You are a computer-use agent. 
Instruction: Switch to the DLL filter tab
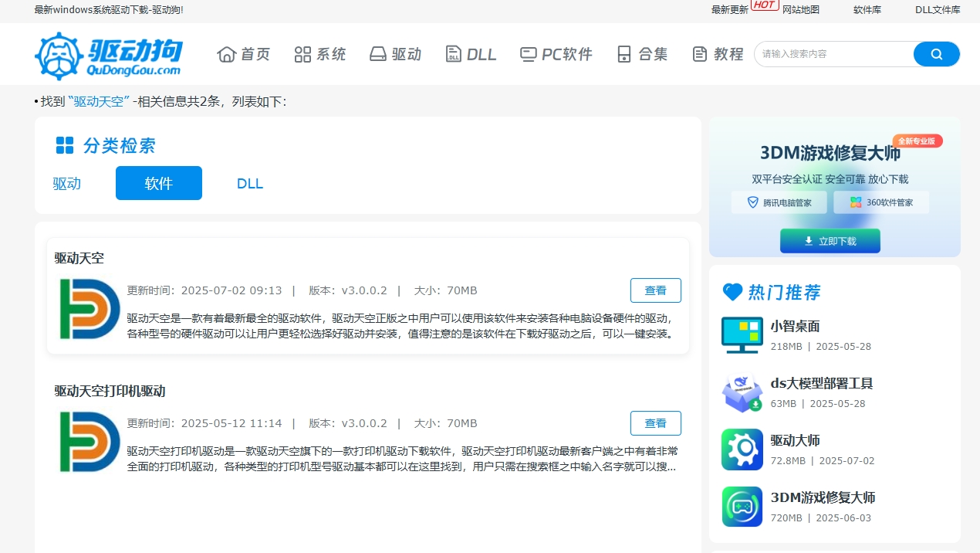point(250,183)
